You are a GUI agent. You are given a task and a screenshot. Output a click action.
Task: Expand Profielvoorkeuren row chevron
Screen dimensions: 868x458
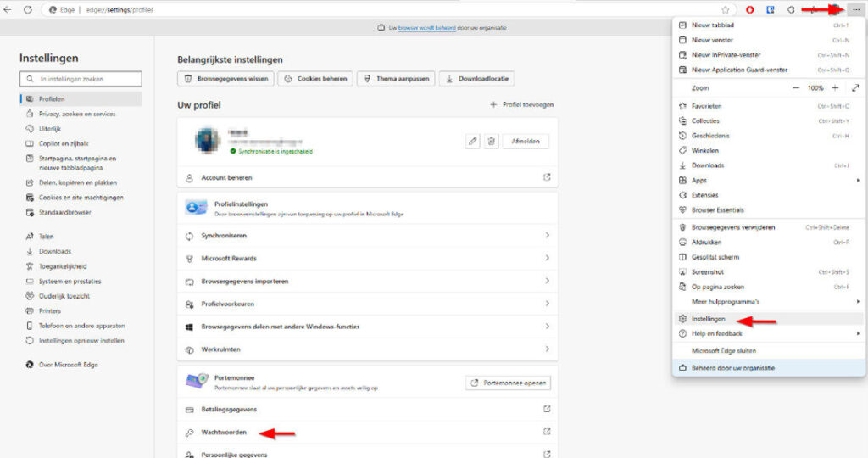click(547, 304)
